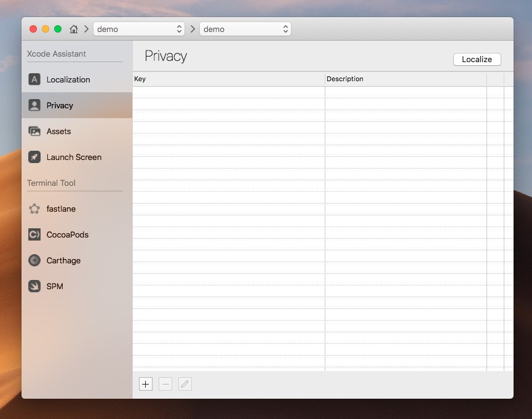Click the Localization sidebar icon
532x419 pixels.
34,79
